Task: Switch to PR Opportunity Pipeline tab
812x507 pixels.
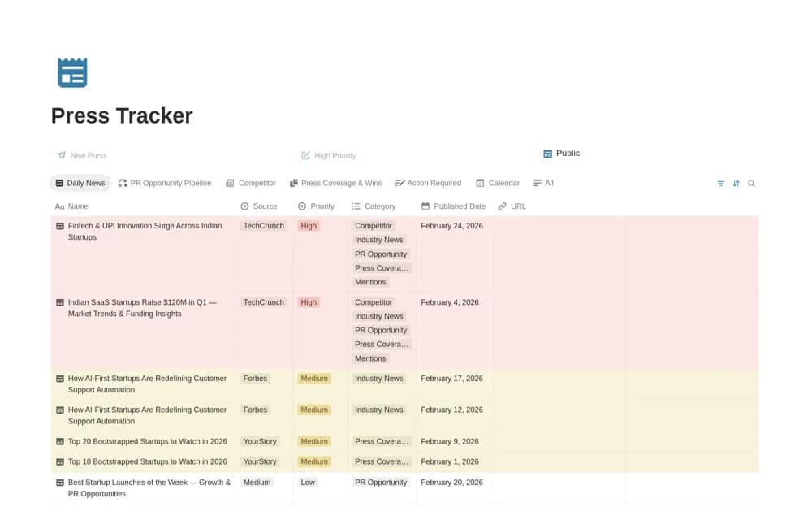Action: tap(165, 183)
